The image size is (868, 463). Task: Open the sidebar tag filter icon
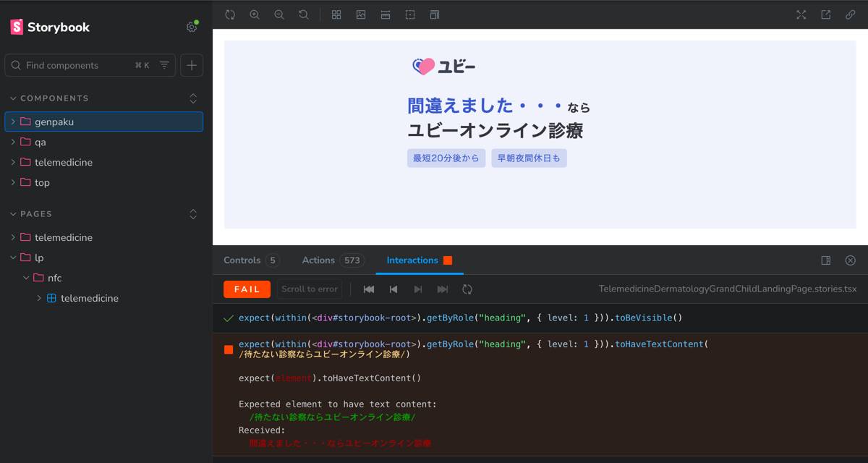click(164, 65)
